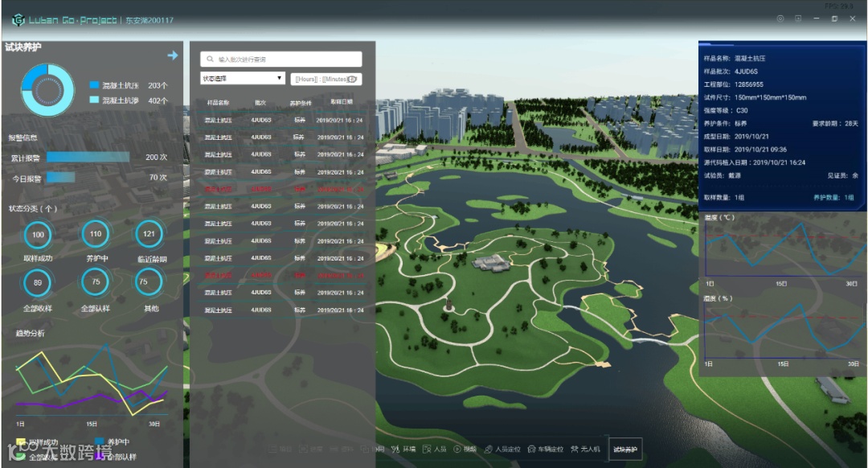Minimize the Luban Go window
The width and height of the screenshot is (868, 468).
point(816,18)
